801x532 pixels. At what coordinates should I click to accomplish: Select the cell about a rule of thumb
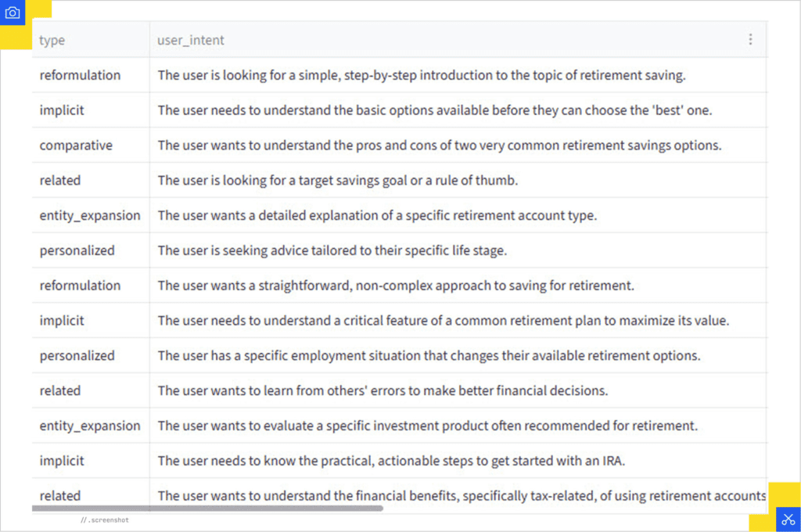(x=338, y=181)
